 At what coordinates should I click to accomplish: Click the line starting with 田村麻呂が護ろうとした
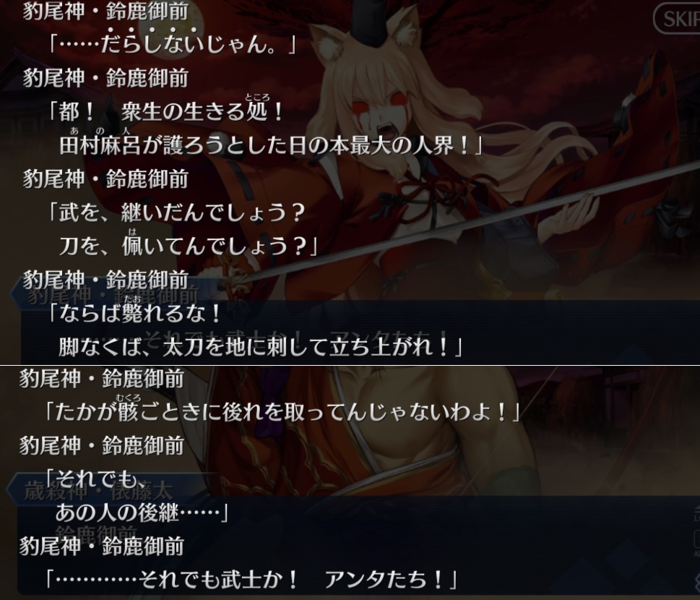[x=272, y=146]
